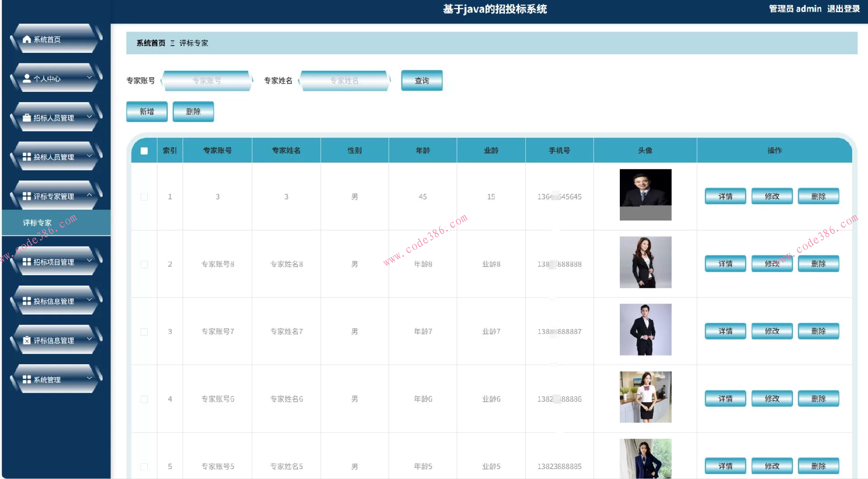Viewport: 868px width, 479px height.
Task: Click the person icon for 个人中心
Action: 27,79
